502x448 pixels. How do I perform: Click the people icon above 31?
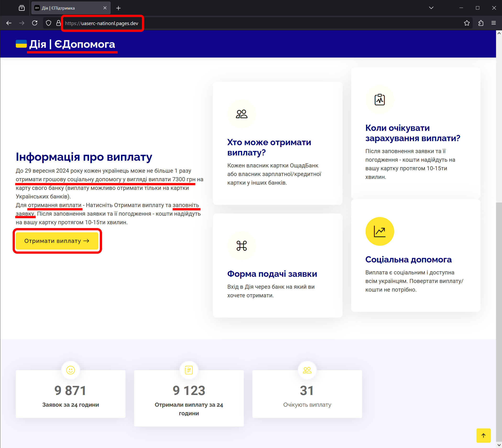pyautogui.click(x=307, y=370)
